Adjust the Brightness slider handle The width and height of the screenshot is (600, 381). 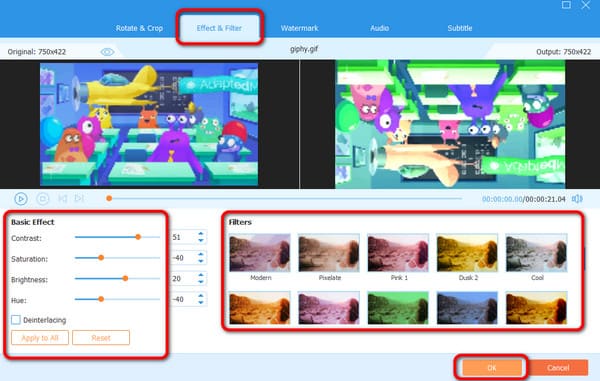pyautogui.click(x=125, y=278)
